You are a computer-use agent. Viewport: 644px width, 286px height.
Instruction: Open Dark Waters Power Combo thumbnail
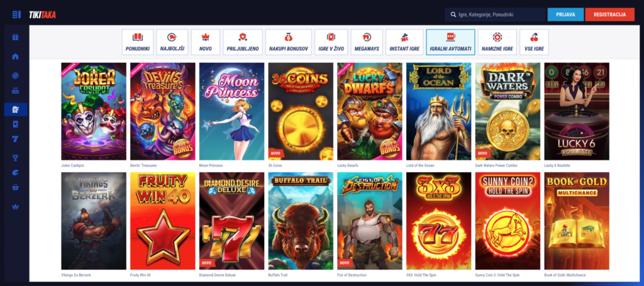point(508,111)
